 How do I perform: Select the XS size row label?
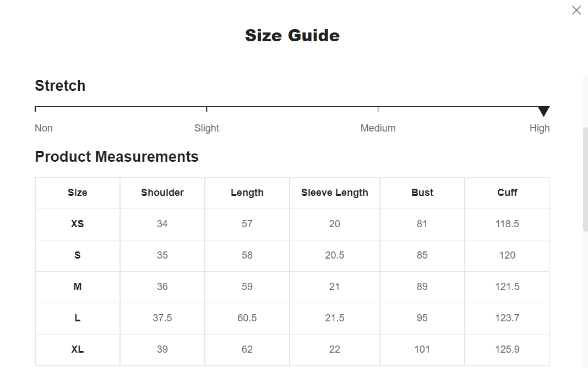pos(77,224)
